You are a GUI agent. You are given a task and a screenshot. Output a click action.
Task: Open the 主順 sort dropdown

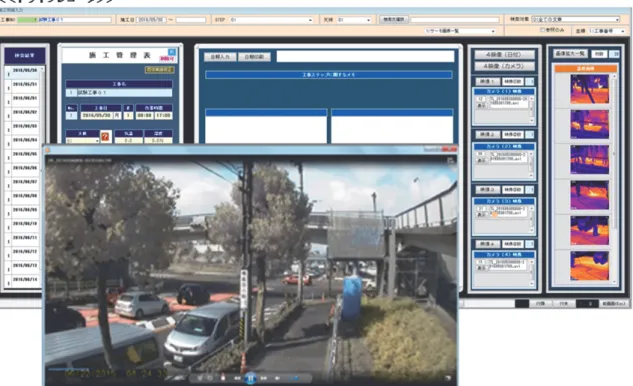pos(606,31)
